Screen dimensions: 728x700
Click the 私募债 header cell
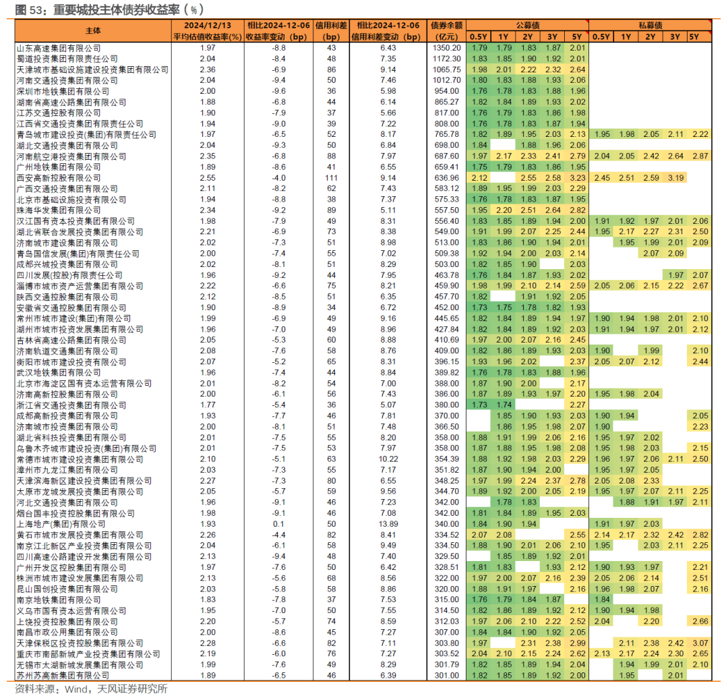pos(650,25)
